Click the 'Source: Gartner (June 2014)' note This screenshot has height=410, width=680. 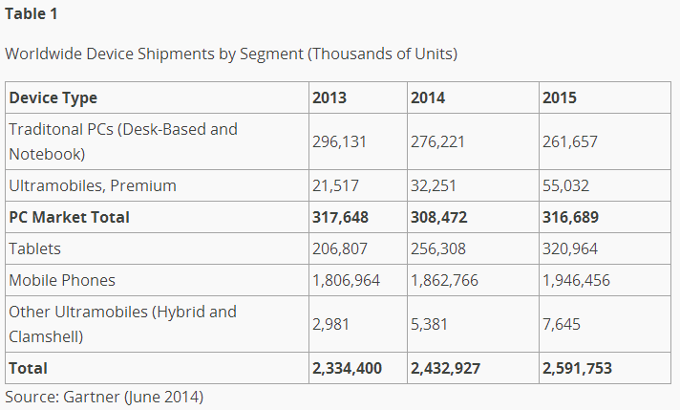104,397
